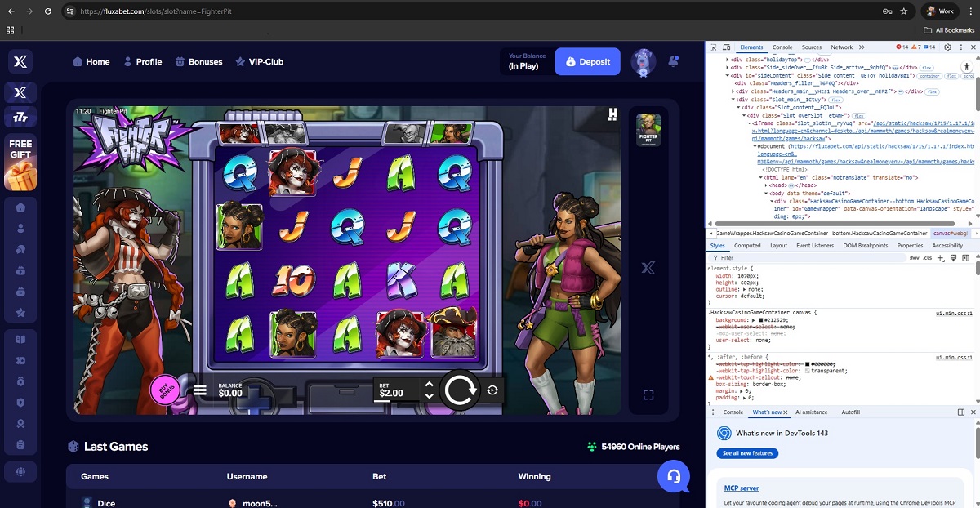Open the autoplay settings icon
980x508 pixels.
click(492, 390)
